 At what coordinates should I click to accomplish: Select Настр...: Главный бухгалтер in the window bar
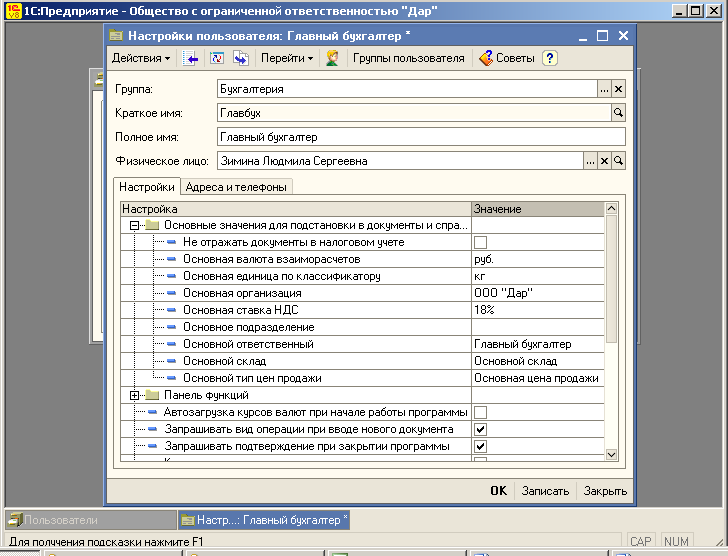point(264,520)
